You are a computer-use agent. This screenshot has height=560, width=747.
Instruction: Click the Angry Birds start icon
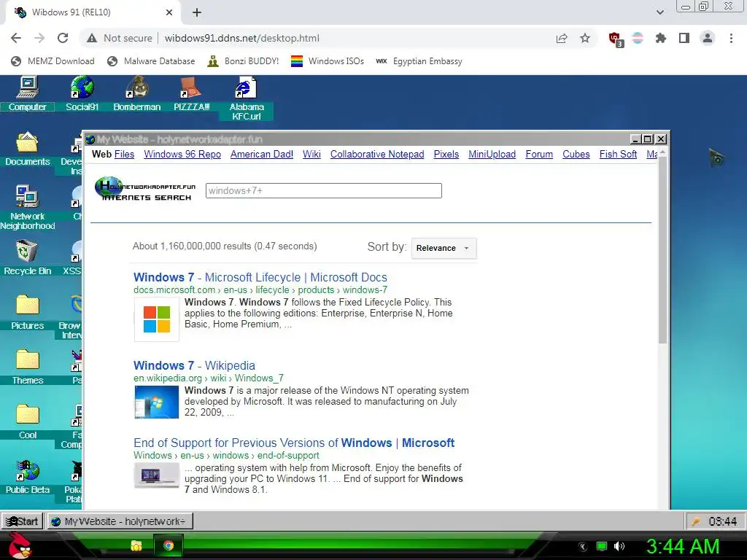coord(20,545)
